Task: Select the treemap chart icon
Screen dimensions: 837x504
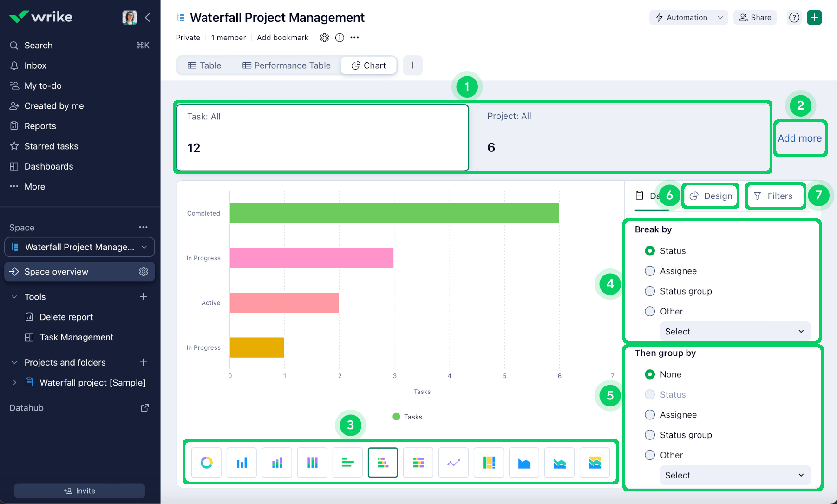Action: (x=489, y=463)
